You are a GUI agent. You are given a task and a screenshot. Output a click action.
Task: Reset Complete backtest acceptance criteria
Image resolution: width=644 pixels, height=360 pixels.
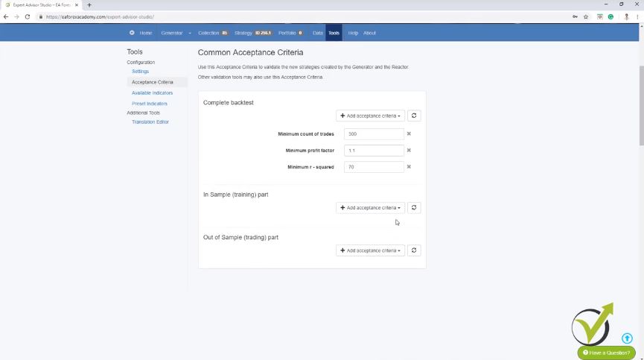point(415,116)
